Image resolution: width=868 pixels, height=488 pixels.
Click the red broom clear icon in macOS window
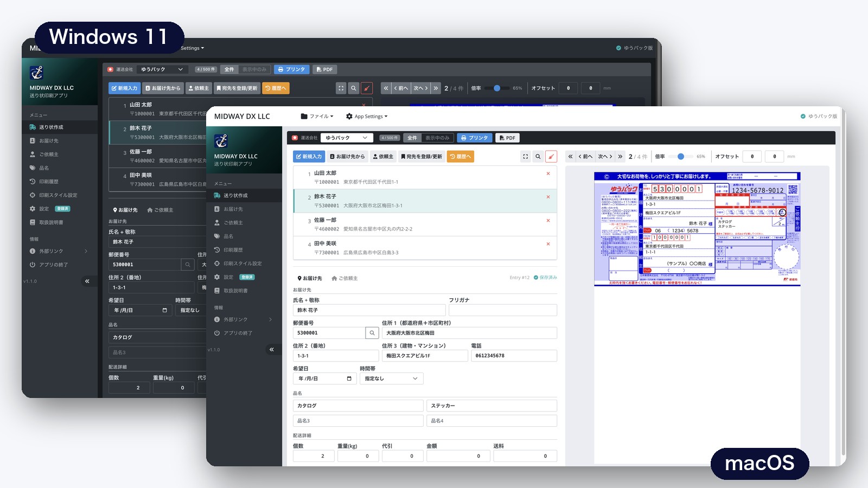(x=551, y=156)
